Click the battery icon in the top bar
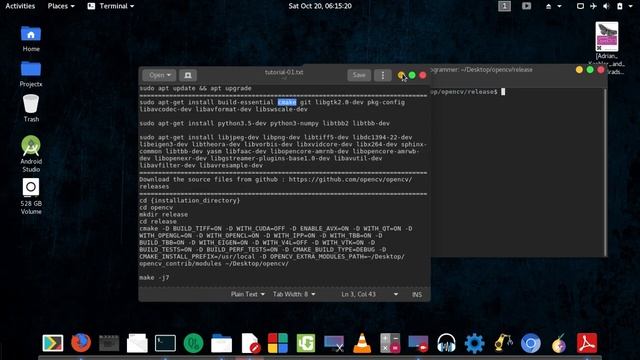The image size is (640, 360). click(x=620, y=6)
